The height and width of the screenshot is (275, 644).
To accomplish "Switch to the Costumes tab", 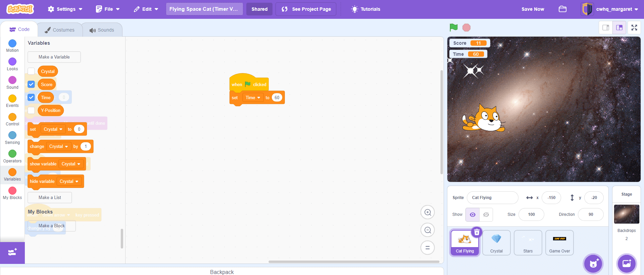I will click(60, 30).
